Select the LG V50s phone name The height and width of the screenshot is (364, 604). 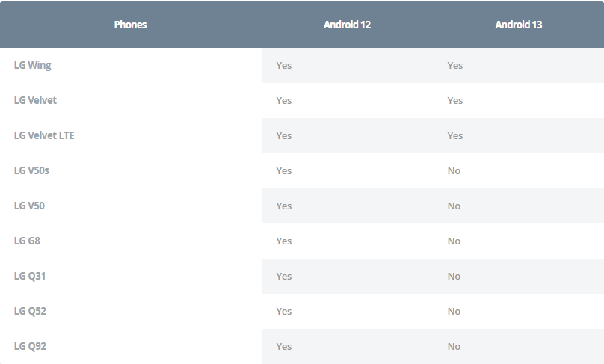pos(31,170)
